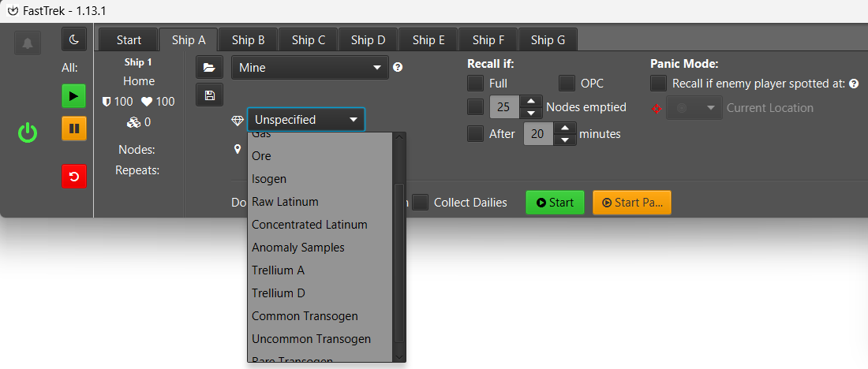The width and height of the screenshot is (868, 369).
Task: Toggle dark mode moon icon
Action: tap(74, 39)
